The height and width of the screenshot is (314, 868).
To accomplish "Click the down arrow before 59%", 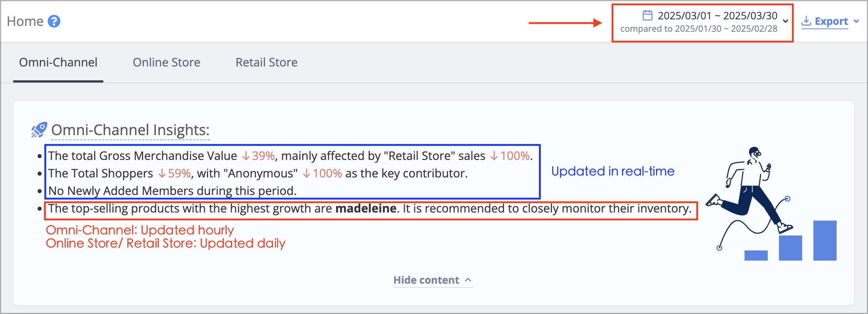I will click(x=162, y=174).
